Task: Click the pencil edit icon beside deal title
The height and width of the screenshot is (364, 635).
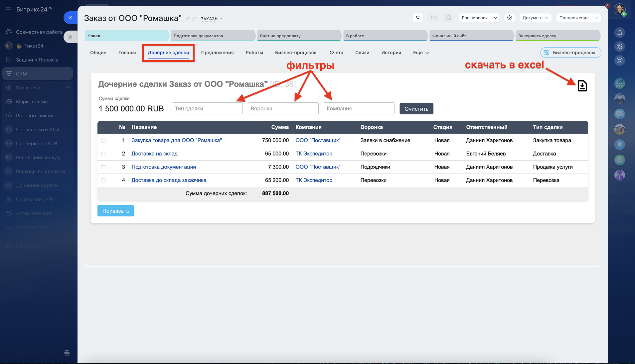Action: pyautogui.click(x=188, y=19)
